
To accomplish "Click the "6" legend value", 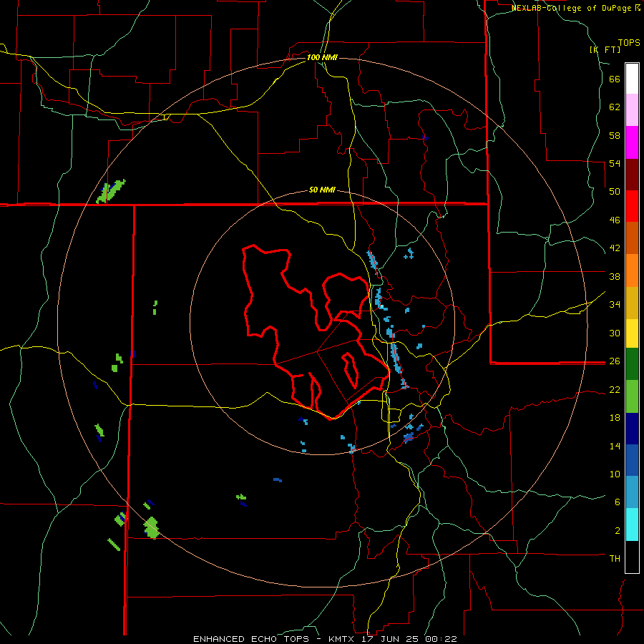I will (x=618, y=502).
